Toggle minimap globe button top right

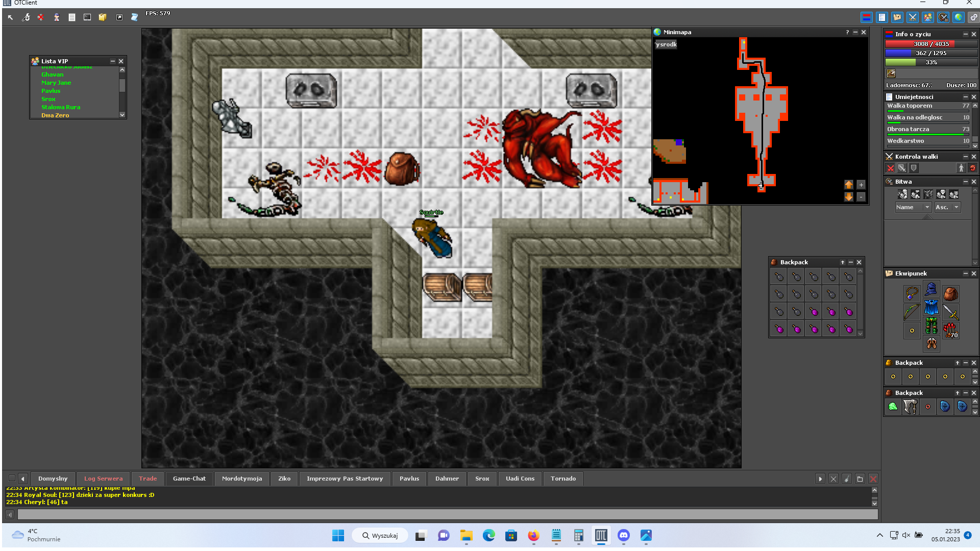pyautogui.click(x=959, y=17)
